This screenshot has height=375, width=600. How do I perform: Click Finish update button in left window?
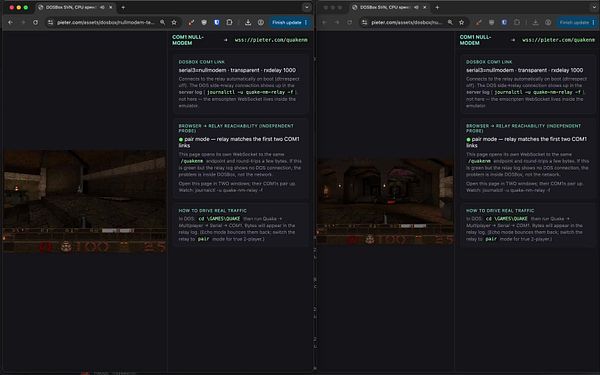(x=290, y=23)
